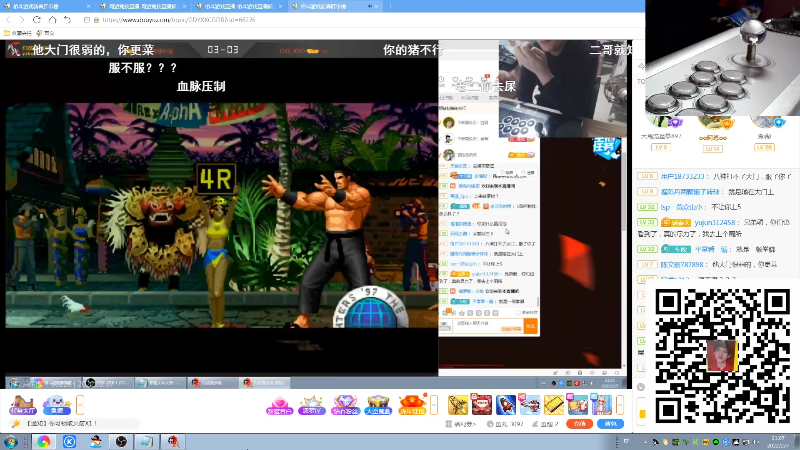This screenshot has width=800, height=450.
Task: Open the pink gift activity icon
Action: click(x=279, y=405)
